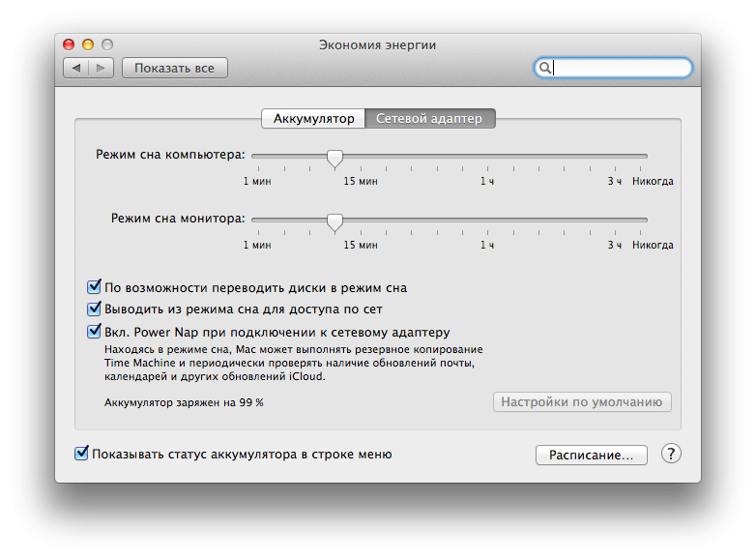Minimize the window with the yellow button
The image size is (756, 559).
[x=88, y=44]
